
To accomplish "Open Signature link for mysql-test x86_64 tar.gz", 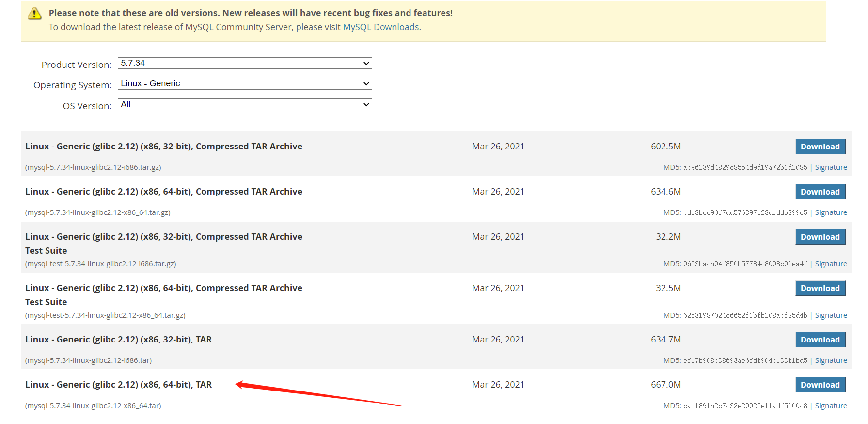I will tap(831, 315).
